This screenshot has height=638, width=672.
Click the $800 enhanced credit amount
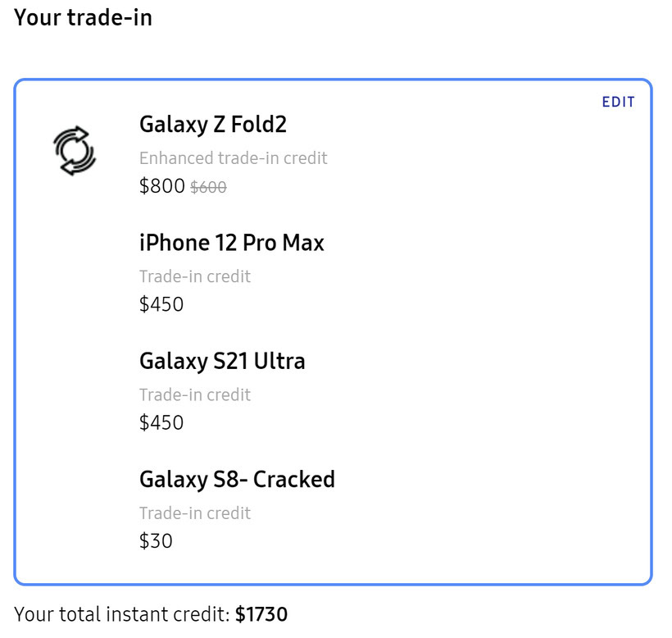point(162,186)
